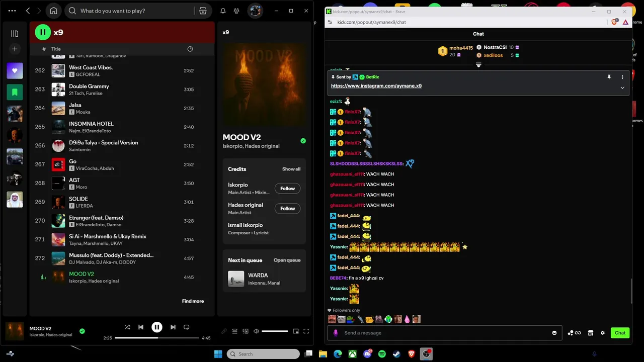Open the artist link ElGrandeToto under Etranger
Viewport: 644px width, 362px height.
click(91, 225)
